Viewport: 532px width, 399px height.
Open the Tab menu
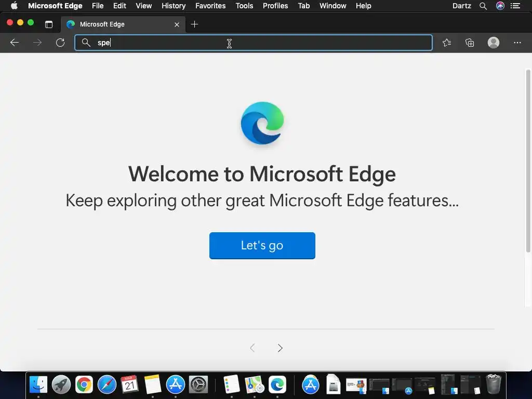click(303, 6)
